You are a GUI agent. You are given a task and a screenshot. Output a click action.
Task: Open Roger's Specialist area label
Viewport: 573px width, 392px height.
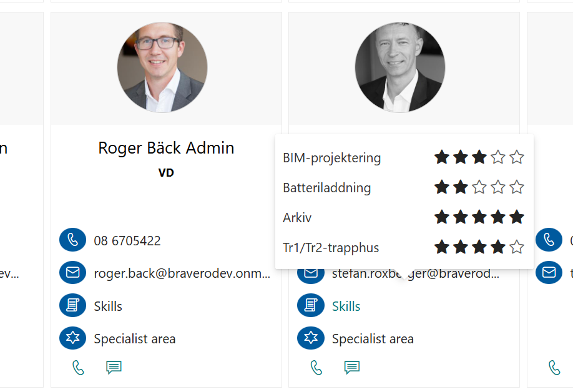pos(134,339)
